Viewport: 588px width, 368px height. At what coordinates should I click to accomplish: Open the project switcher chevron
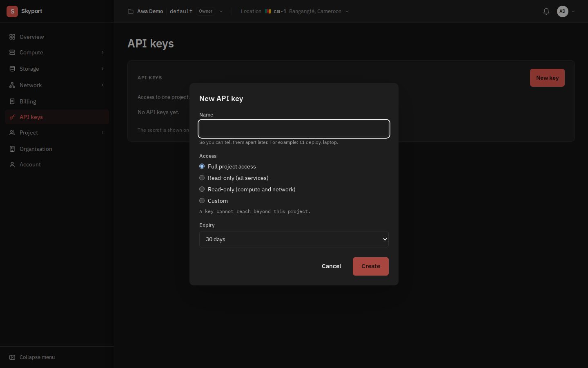coord(221,11)
